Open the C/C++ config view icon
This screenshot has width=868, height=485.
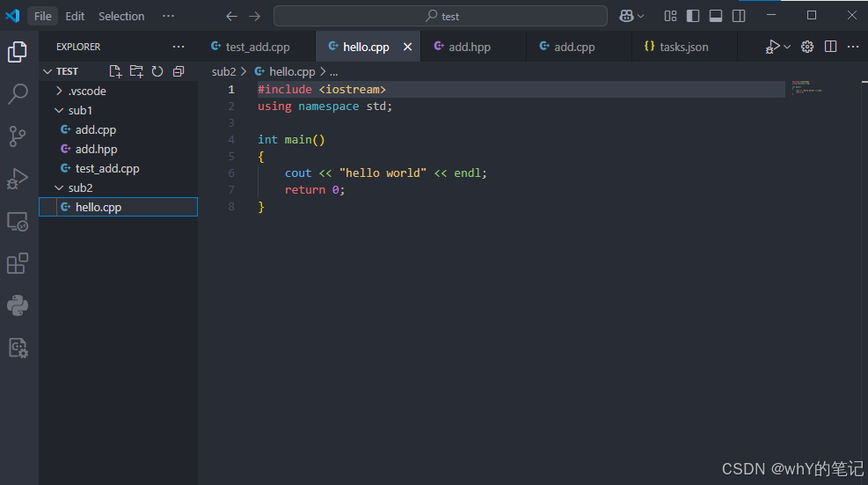18,348
